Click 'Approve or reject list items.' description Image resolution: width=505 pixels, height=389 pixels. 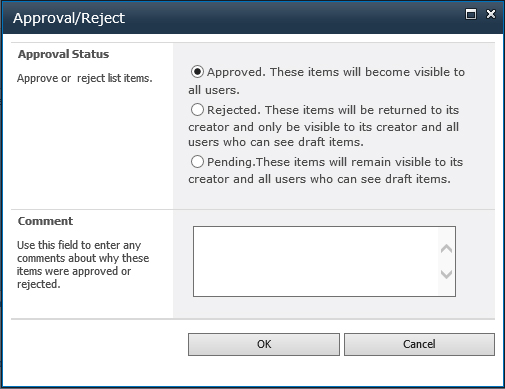[85, 78]
